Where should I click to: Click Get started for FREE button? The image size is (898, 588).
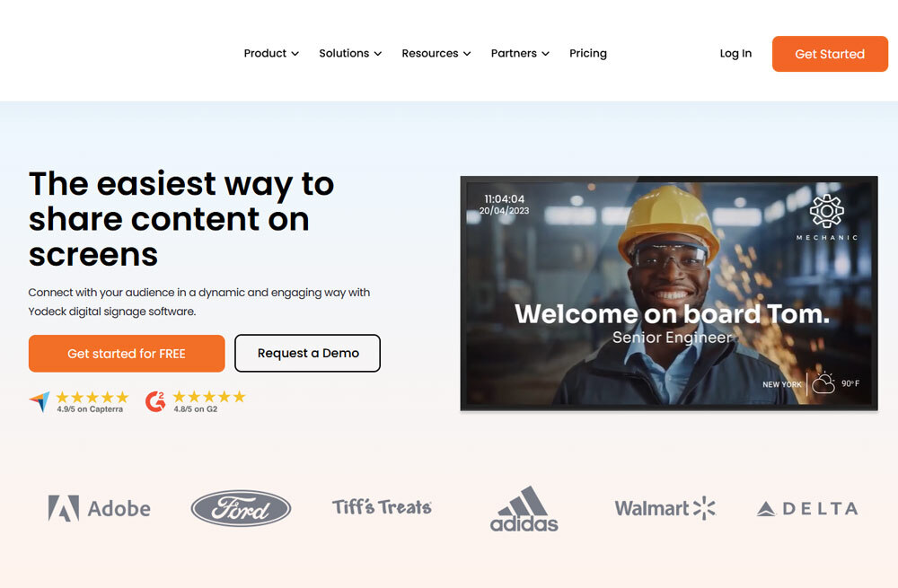pyautogui.click(x=127, y=354)
